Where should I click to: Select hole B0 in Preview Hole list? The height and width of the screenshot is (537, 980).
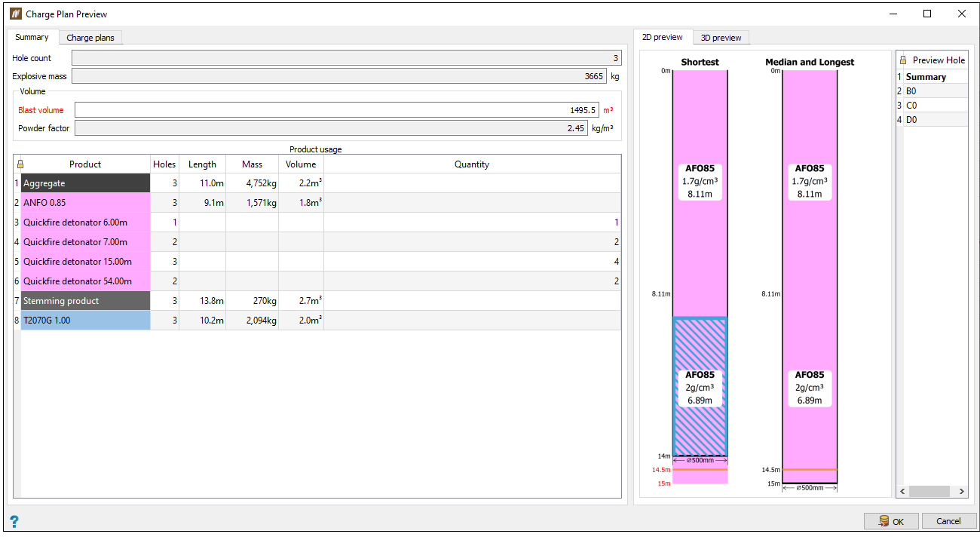[x=935, y=91]
